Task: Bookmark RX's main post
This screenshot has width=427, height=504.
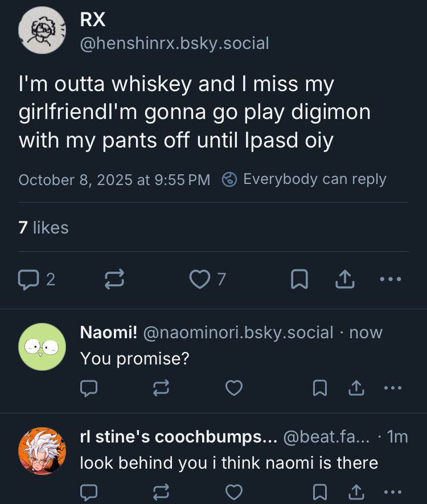Action: click(x=299, y=279)
